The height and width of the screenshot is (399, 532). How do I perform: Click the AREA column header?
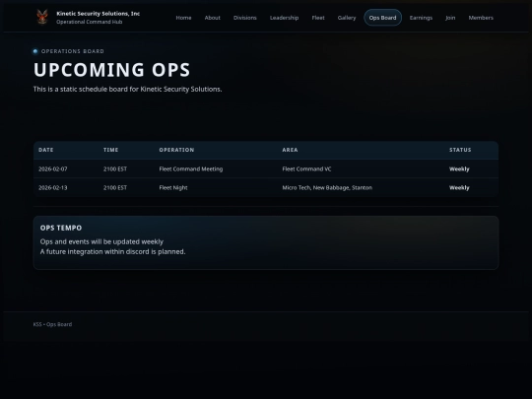click(290, 150)
